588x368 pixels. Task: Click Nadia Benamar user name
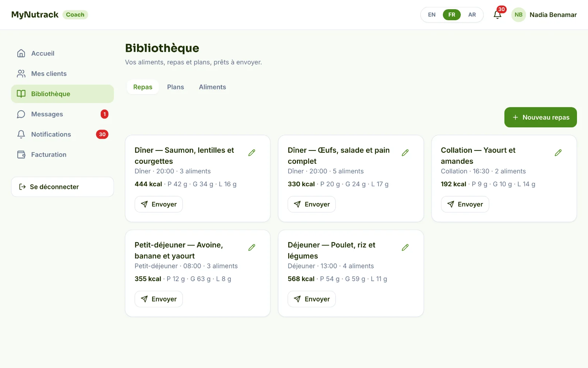click(553, 15)
